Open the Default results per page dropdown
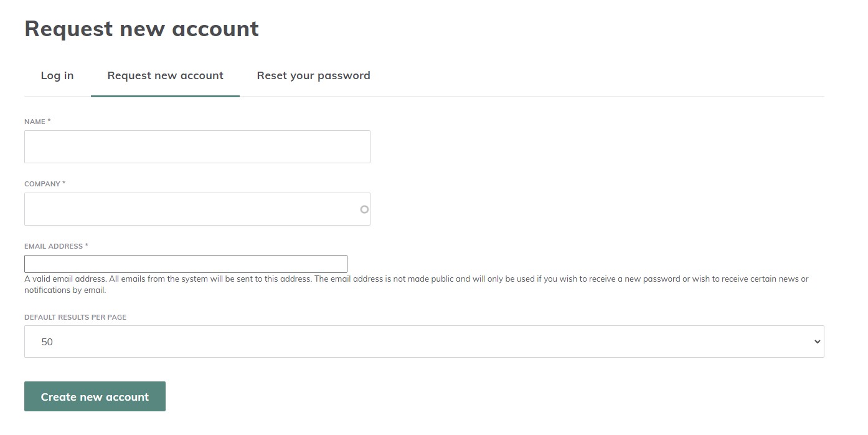The height and width of the screenshot is (435, 868). [423, 342]
